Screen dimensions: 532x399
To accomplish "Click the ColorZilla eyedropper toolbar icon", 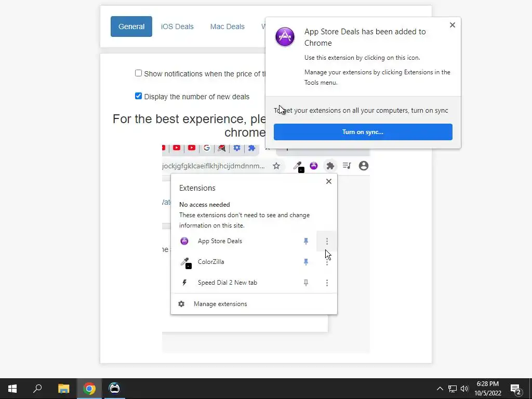I will pyautogui.click(x=299, y=166).
